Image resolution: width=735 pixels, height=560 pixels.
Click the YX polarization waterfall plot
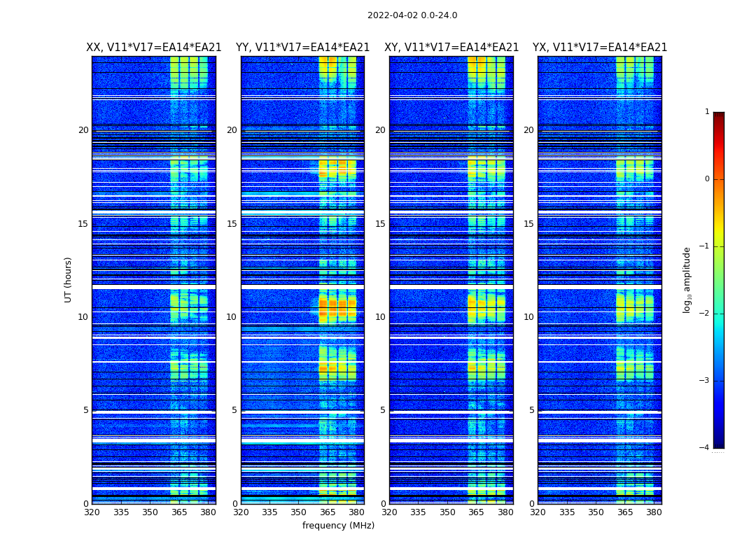599,280
